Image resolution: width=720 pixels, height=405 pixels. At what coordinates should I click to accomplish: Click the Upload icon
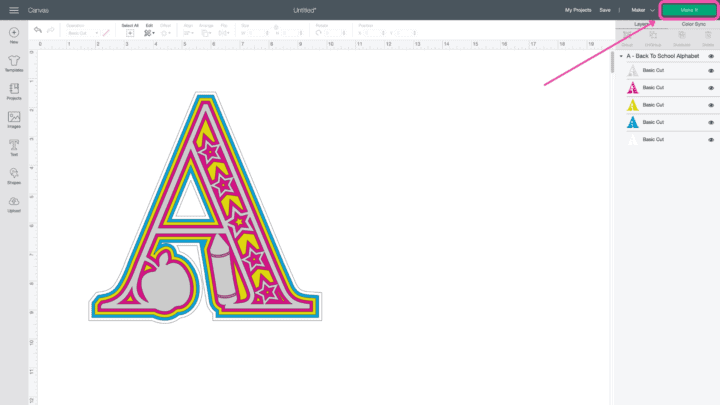[x=14, y=204]
